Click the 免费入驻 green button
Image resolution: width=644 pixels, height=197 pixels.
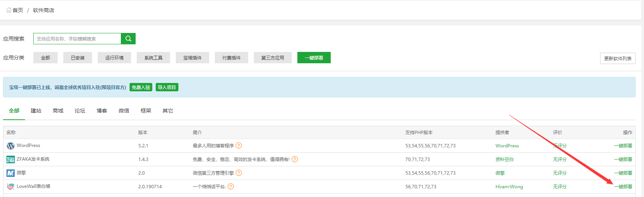[141, 87]
